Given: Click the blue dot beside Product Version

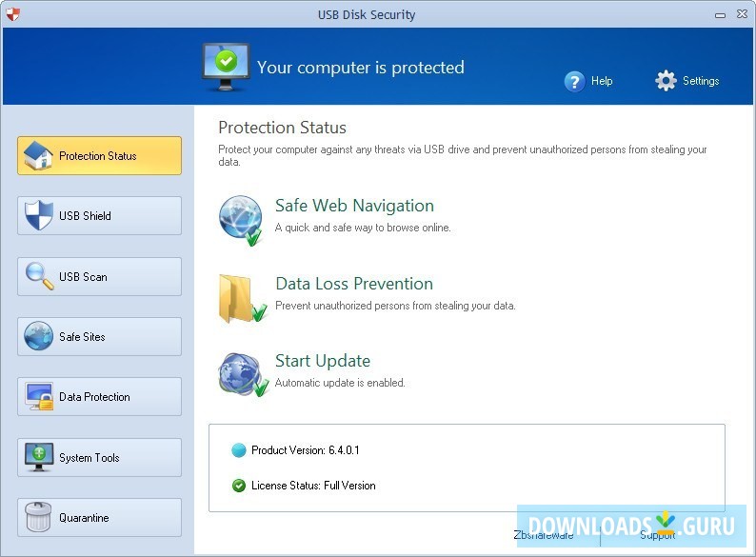Looking at the screenshot, I should coord(239,450).
